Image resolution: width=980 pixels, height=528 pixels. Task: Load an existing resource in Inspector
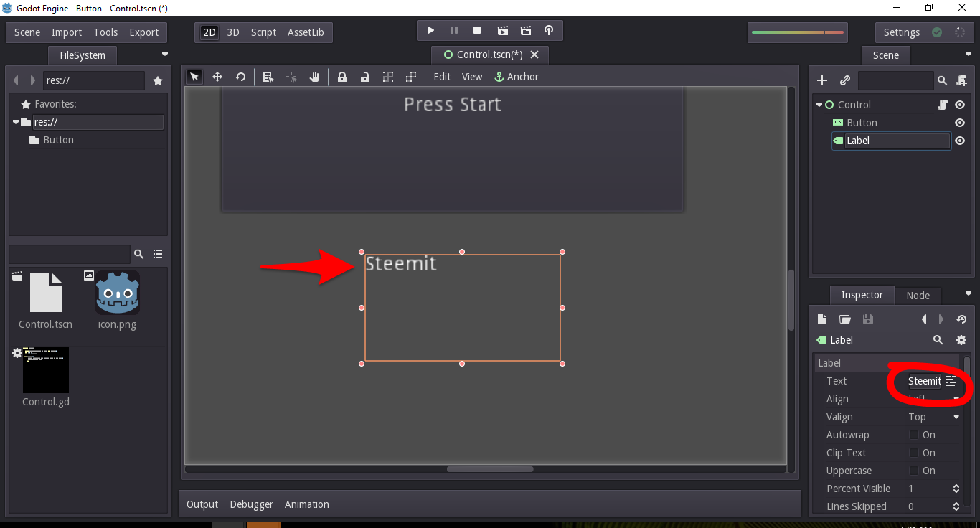(x=845, y=319)
